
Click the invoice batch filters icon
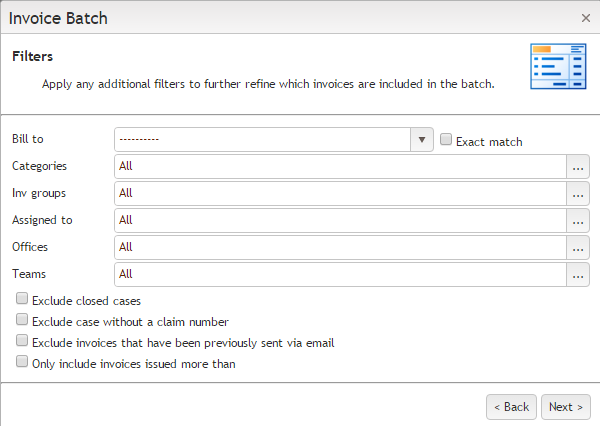click(556, 67)
